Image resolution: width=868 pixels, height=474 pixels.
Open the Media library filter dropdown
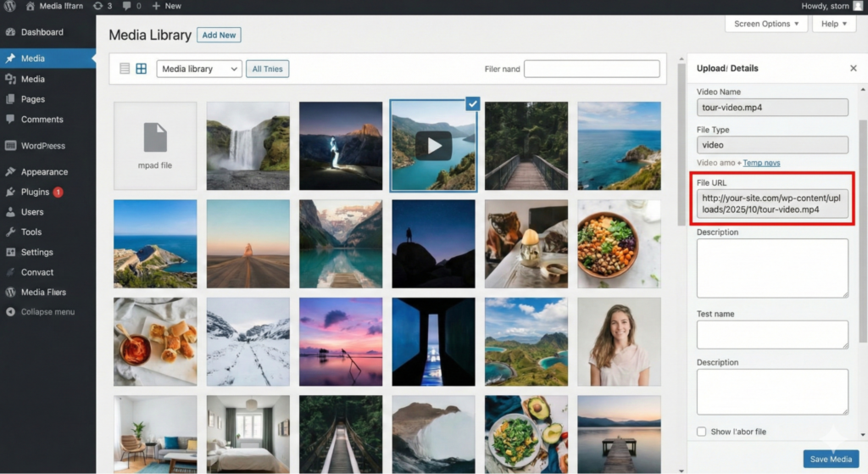[199, 69]
